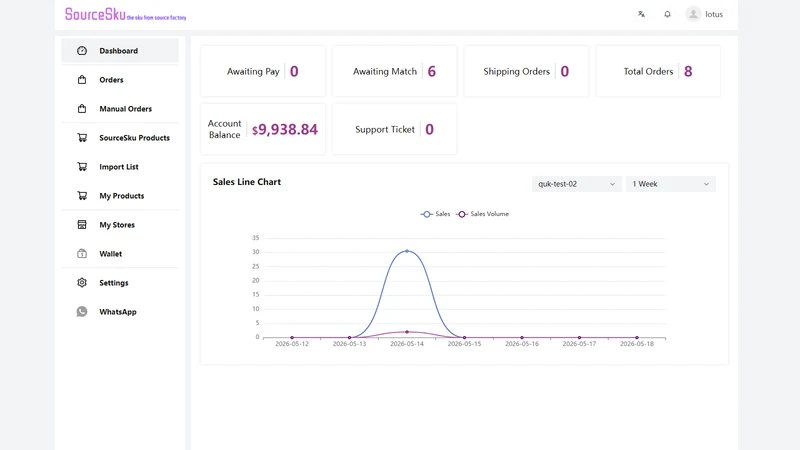Click the $9,938.84 balance value
The height and width of the screenshot is (450, 800).
(285, 130)
